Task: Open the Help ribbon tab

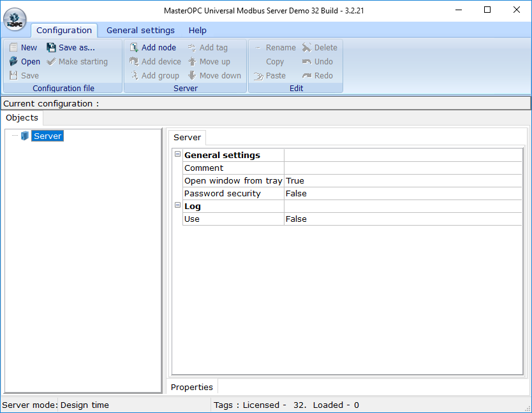Action: [198, 31]
